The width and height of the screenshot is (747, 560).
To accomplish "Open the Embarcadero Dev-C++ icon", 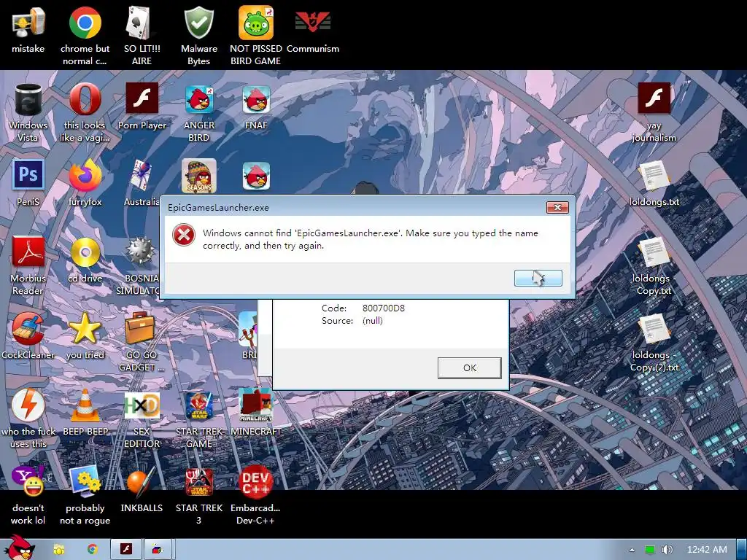I will 256,482.
